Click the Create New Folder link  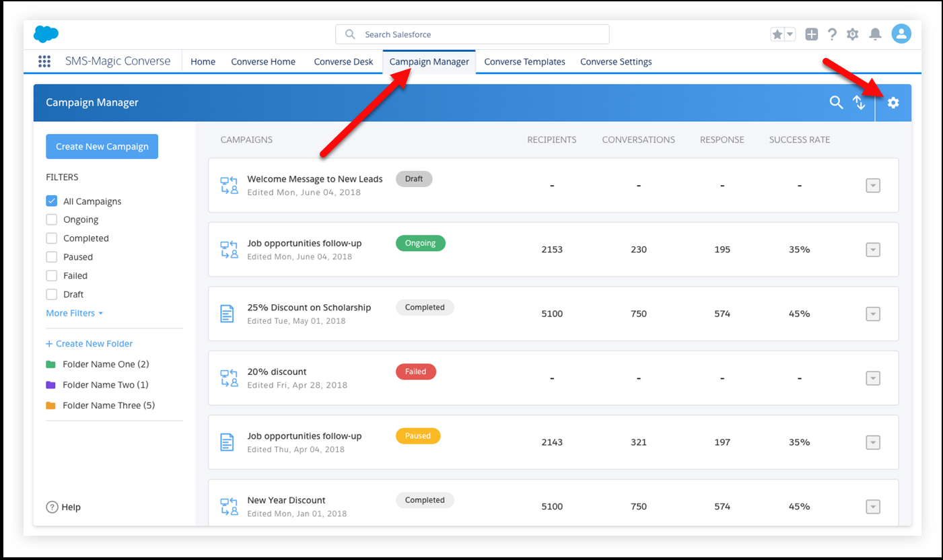tap(90, 343)
